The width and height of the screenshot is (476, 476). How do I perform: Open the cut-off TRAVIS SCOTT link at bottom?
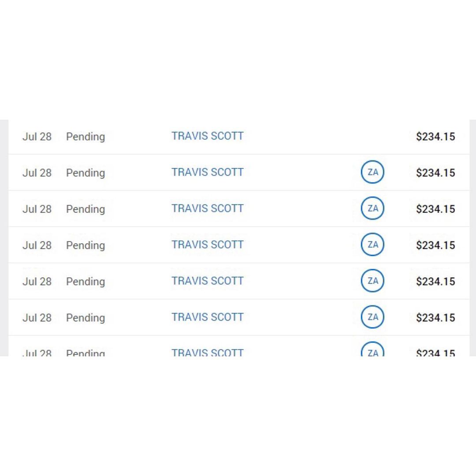(x=207, y=352)
